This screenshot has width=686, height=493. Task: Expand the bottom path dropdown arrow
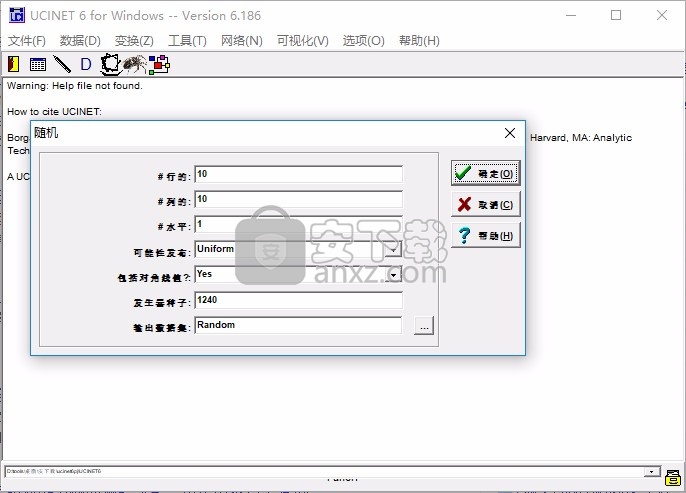651,472
